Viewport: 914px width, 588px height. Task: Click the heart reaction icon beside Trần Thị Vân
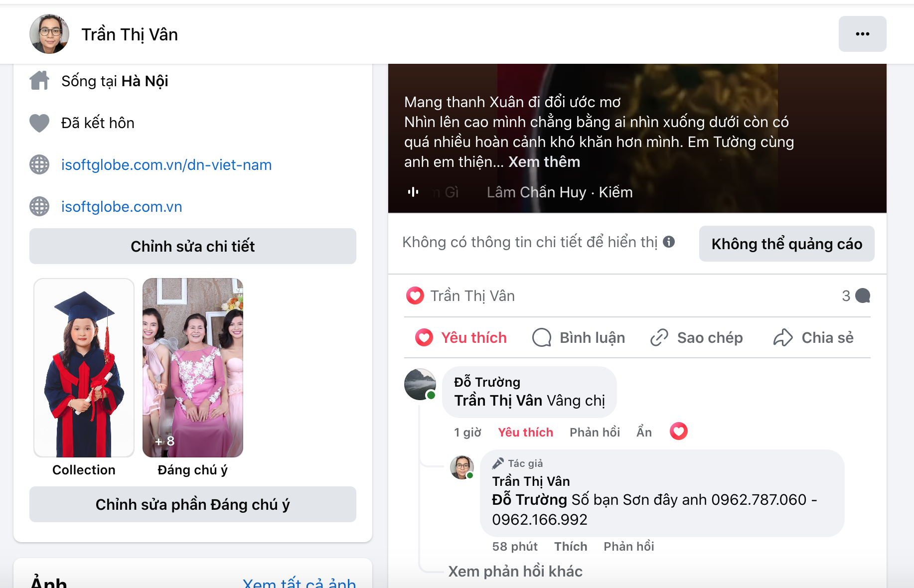pyautogui.click(x=415, y=295)
